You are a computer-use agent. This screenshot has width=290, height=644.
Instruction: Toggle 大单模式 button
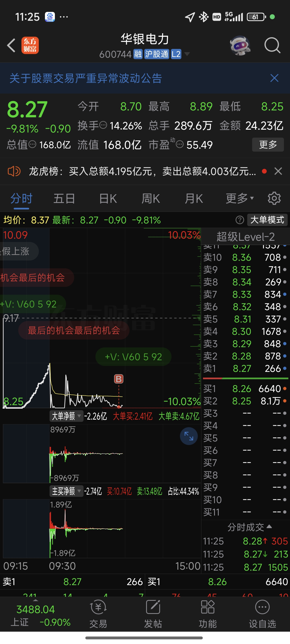pos(267,220)
